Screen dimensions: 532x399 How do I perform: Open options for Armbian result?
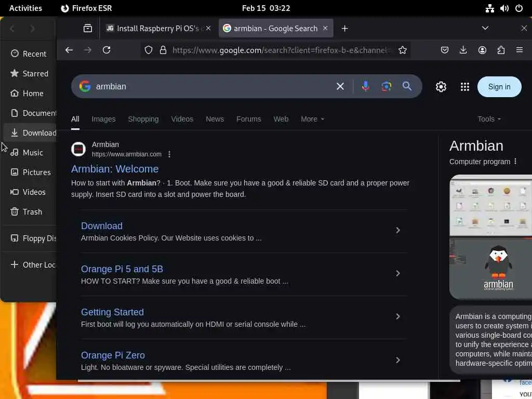click(169, 154)
